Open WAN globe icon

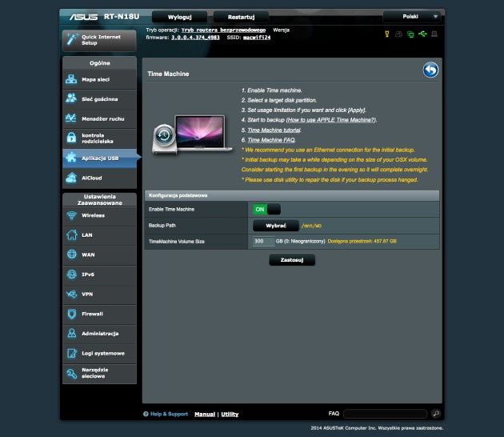71,255
